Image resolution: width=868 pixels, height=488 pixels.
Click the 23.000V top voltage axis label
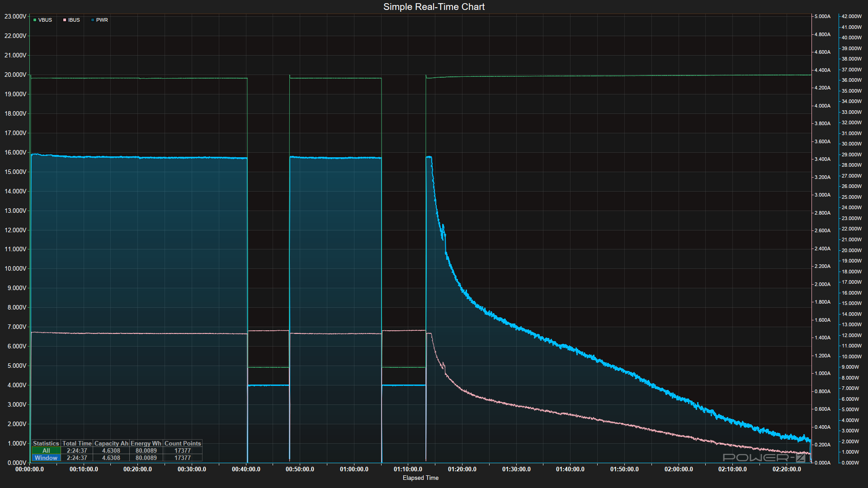pyautogui.click(x=15, y=16)
